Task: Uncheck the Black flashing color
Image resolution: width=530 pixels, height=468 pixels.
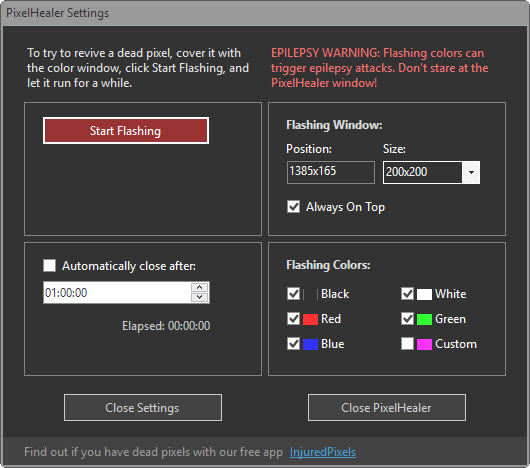Action: (x=293, y=294)
